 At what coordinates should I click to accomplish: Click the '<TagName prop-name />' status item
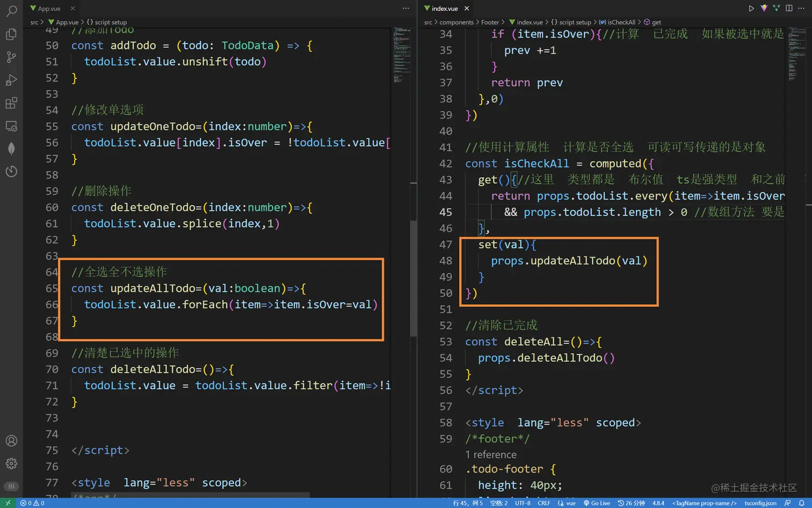click(x=704, y=503)
